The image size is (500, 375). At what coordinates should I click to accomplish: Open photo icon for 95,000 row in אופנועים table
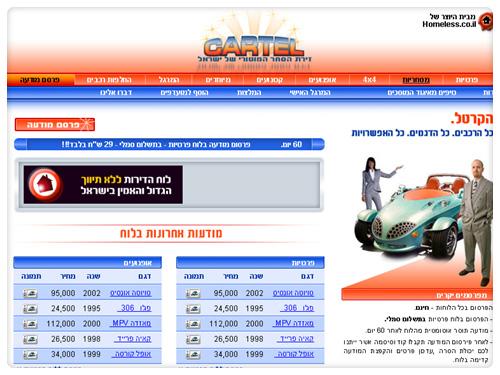click(x=30, y=293)
